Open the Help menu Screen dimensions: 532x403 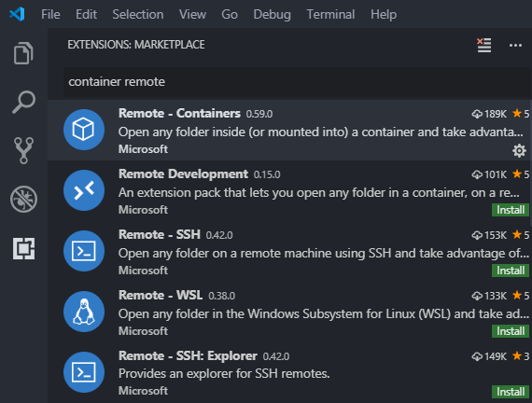(384, 14)
